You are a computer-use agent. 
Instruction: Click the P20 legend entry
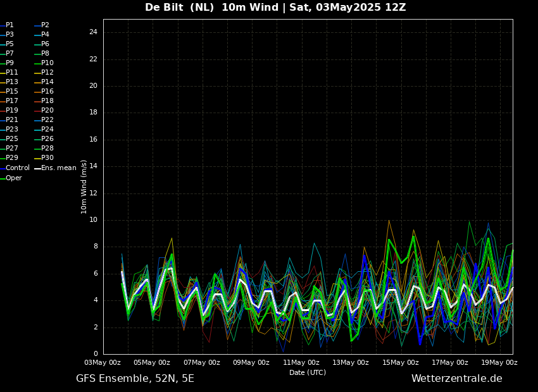pyautogui.click(x=47, y=111)
